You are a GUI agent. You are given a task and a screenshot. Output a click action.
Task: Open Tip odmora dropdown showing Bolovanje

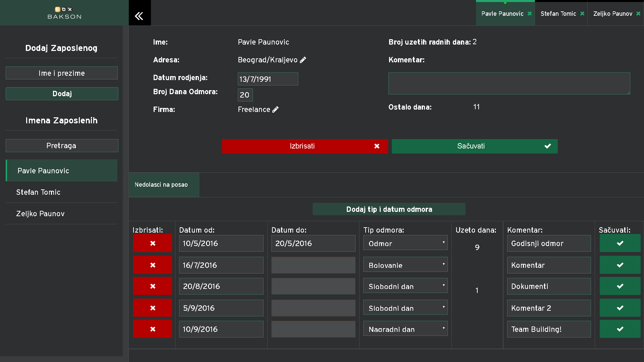coord(405,265)
